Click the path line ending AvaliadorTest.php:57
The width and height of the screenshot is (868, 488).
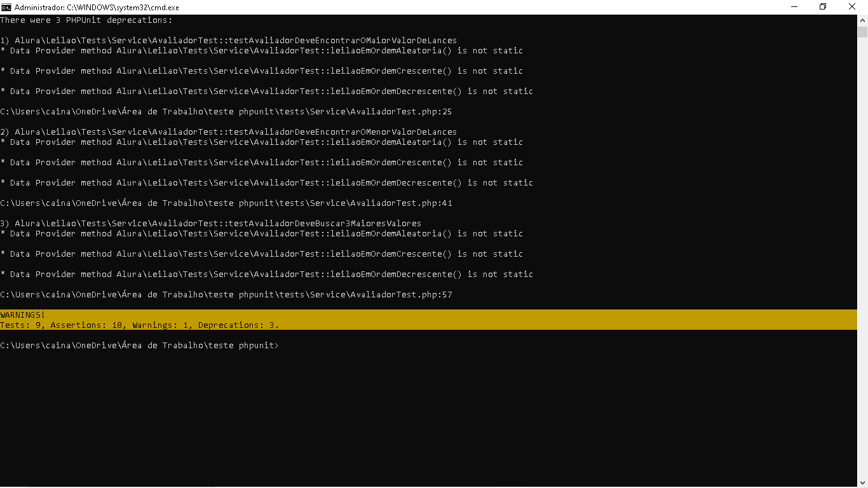tap(226, 294)
